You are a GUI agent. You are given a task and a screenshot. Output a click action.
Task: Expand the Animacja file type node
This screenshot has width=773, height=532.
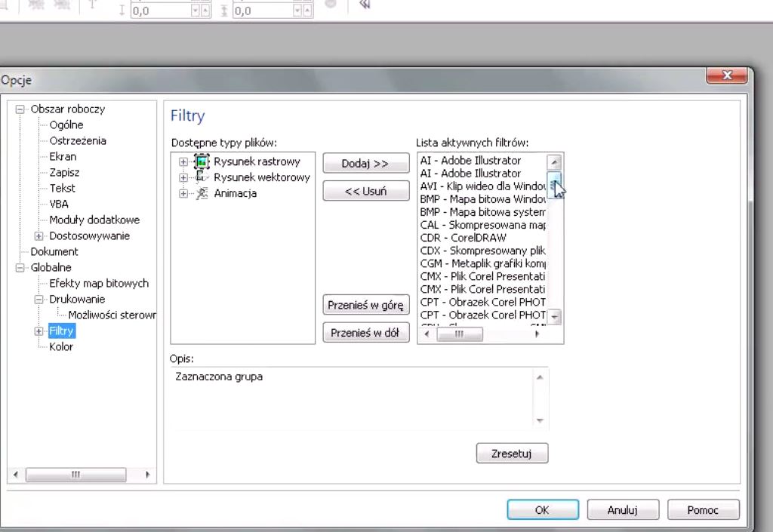click(x=183, y=193)
